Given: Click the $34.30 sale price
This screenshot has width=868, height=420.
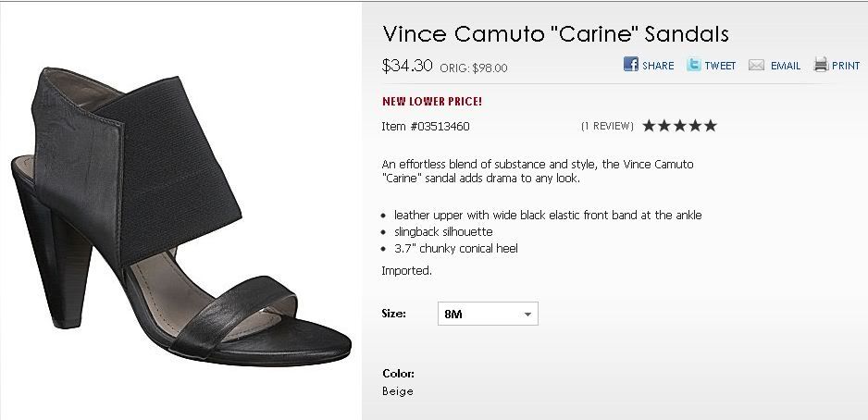Looking at the screenshot, I should [407, 66].
